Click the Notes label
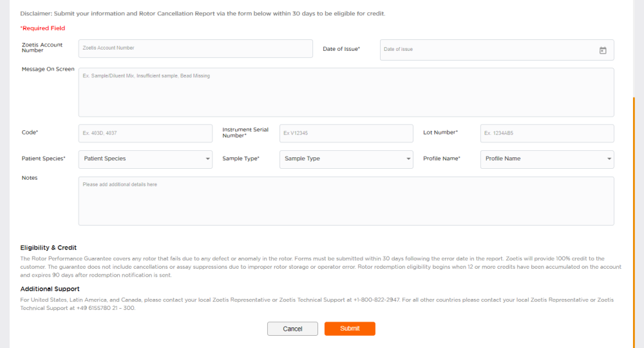Image resolution: width=644 pixels, height=348 pixels. click(30, 178)
